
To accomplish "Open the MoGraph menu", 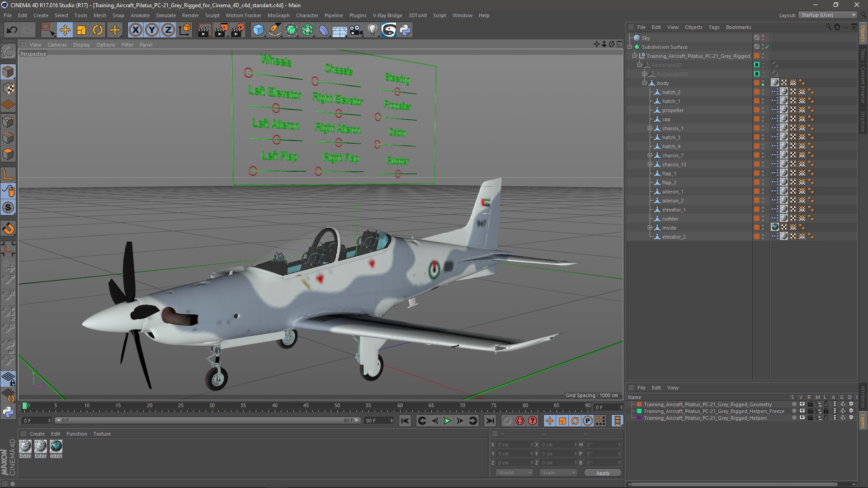I will (x=278, y=15).
